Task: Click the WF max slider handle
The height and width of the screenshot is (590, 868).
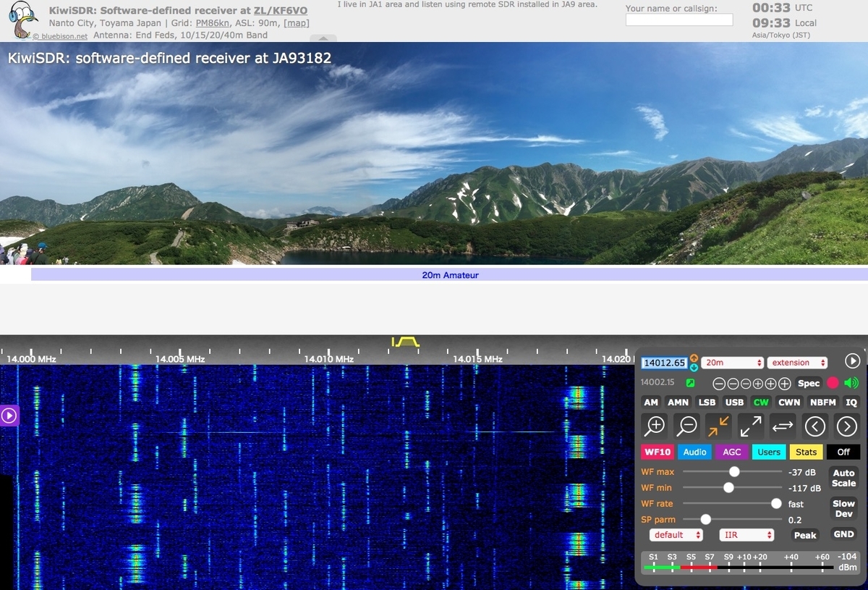Action: click(x=734, y=471)
